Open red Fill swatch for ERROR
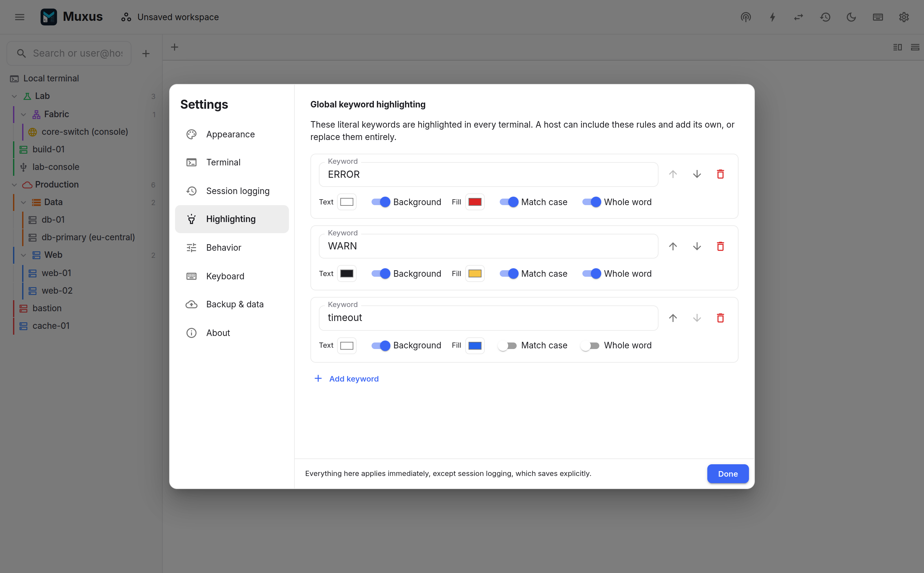Image resolution: width=924 pixels, height=573 pixels. point(474,202)
